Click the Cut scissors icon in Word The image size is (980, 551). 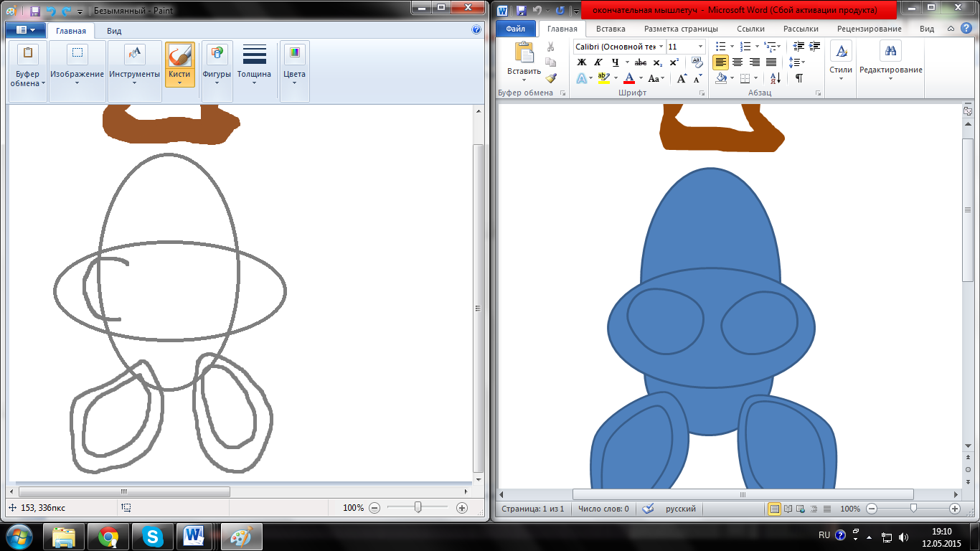tap(551, 47)
